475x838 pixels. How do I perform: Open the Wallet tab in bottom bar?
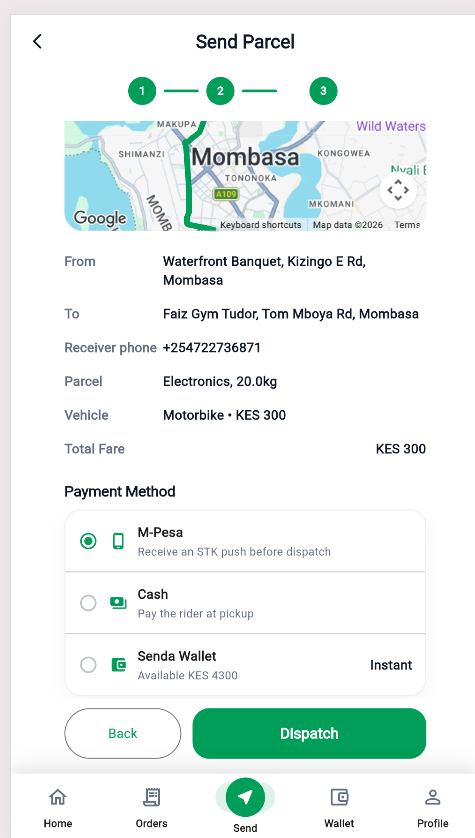[x=339, y=807]
